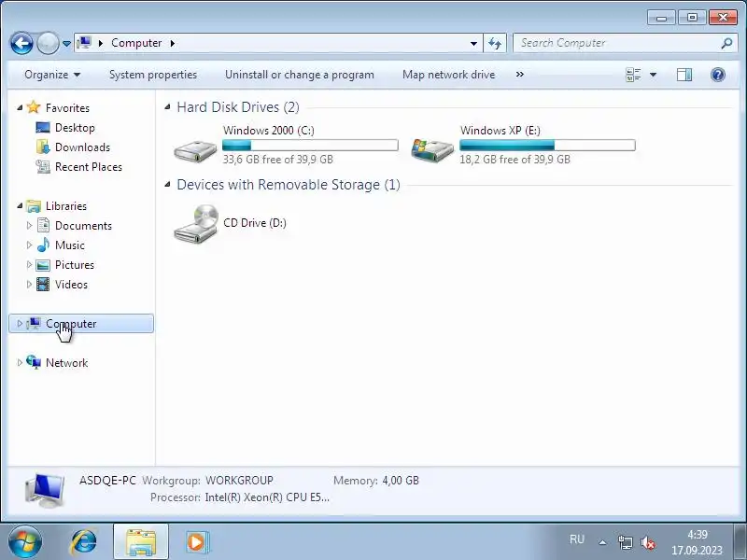This screenshot has width=747, height=560.
Task: Click the Libraries folder icon
Action: pos(34,205)
